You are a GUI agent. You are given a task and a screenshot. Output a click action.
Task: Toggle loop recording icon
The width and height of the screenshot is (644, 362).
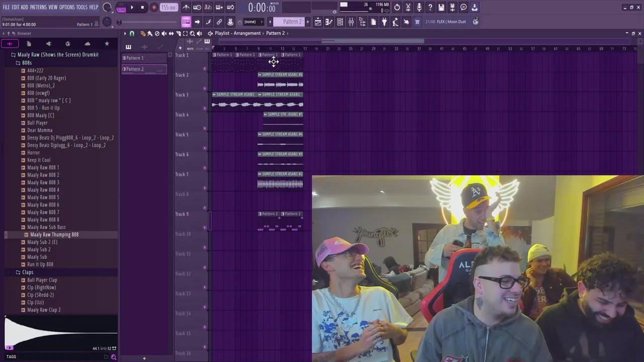[230, 8]
